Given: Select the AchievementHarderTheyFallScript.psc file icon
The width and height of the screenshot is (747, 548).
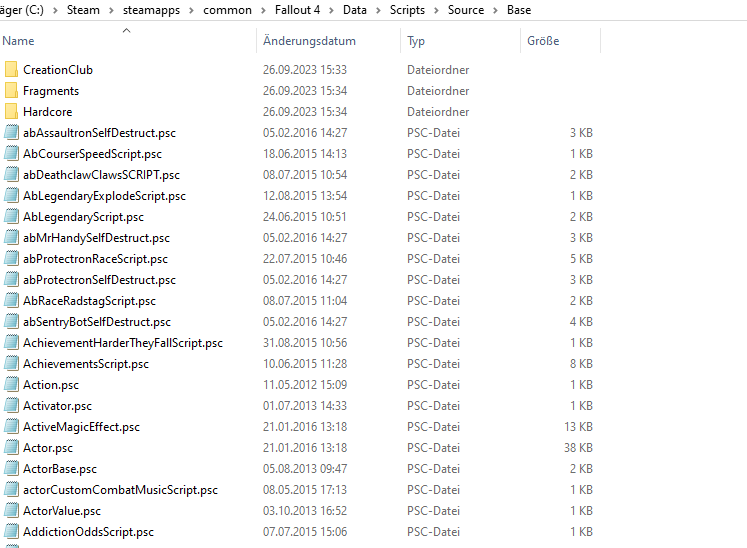Looking at the screenshot, I should (11, 342).
